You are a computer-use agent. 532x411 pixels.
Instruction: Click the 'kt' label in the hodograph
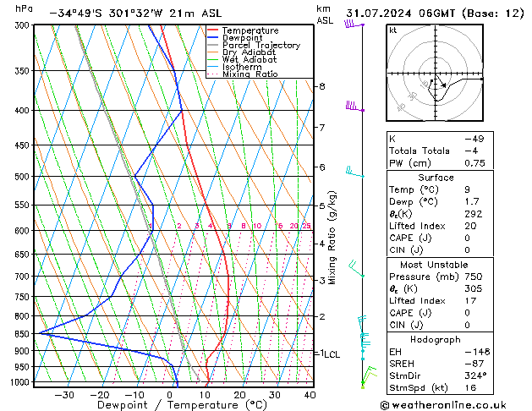(393, 30)
